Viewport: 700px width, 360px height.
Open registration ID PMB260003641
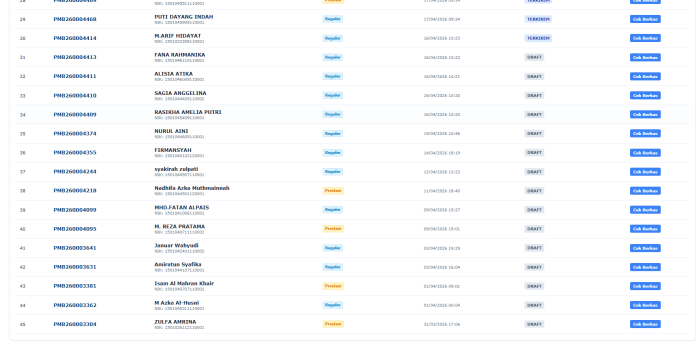click(75, 248)
